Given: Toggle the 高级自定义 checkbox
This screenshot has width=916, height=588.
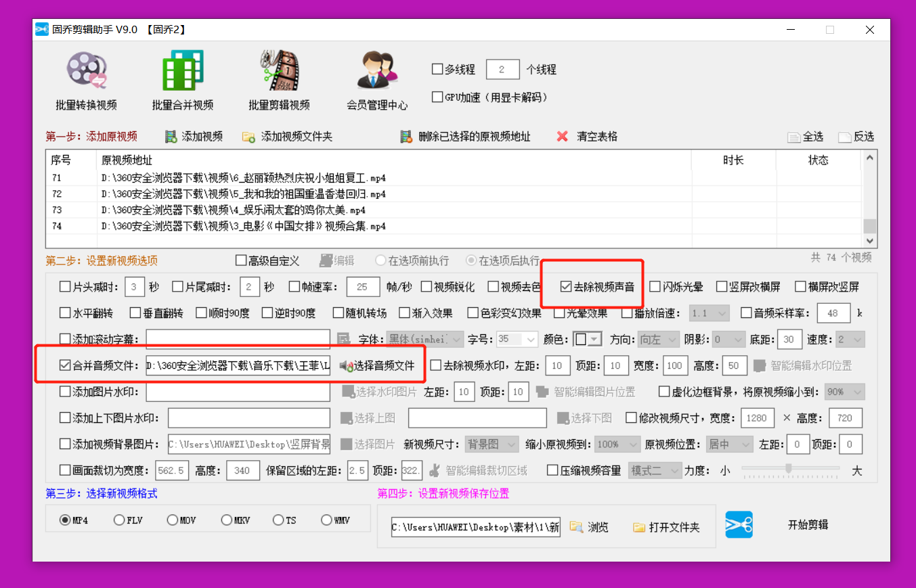Looking at the screenshot, I should click(x=241, y=261).
